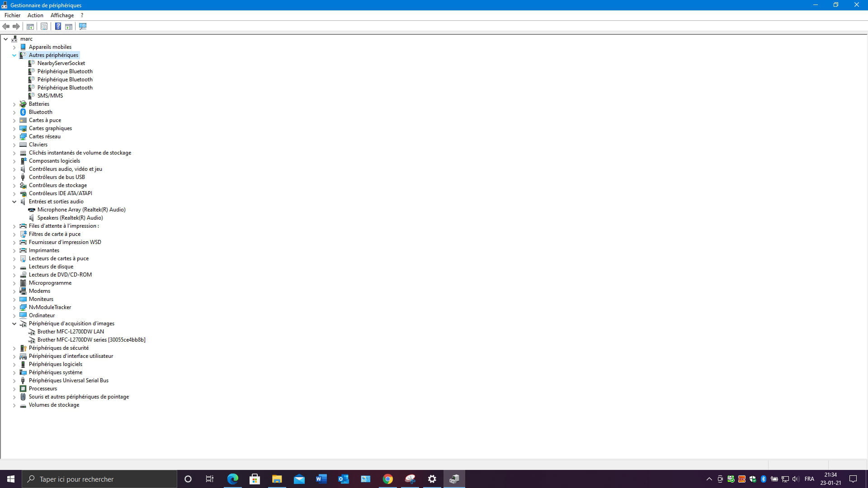Open the ? help menu
This screenshot has width=868, height=488.
[82, 15]
